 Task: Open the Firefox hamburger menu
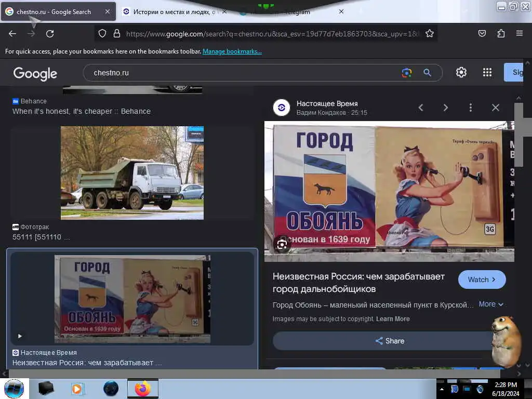click(x=520, y=33)
